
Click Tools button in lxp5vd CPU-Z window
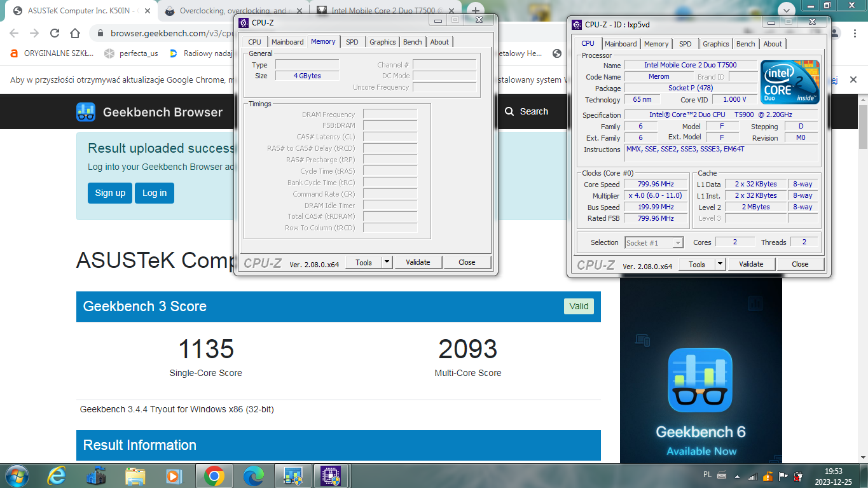[x=697, y=264]
